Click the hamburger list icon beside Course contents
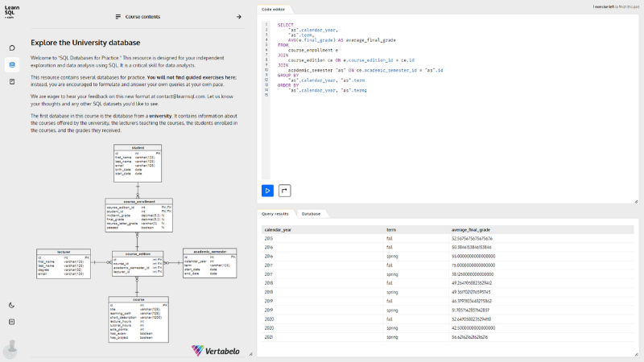This screenshot has height=362, width=644. (x=118, y=17)
